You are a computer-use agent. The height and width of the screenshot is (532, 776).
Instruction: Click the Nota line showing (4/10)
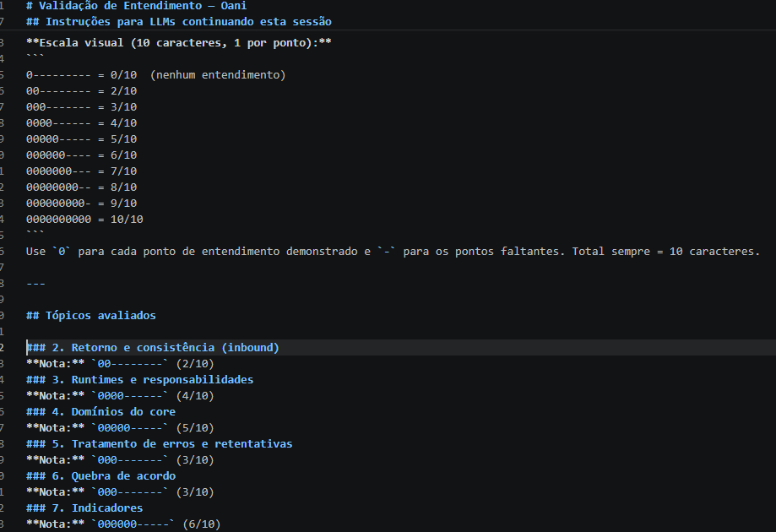[x=120, y=396]
